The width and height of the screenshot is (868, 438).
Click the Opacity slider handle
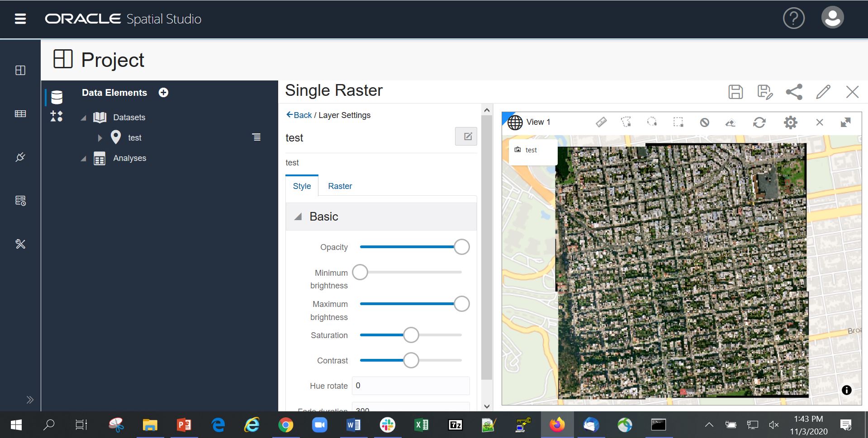point(461,247)
